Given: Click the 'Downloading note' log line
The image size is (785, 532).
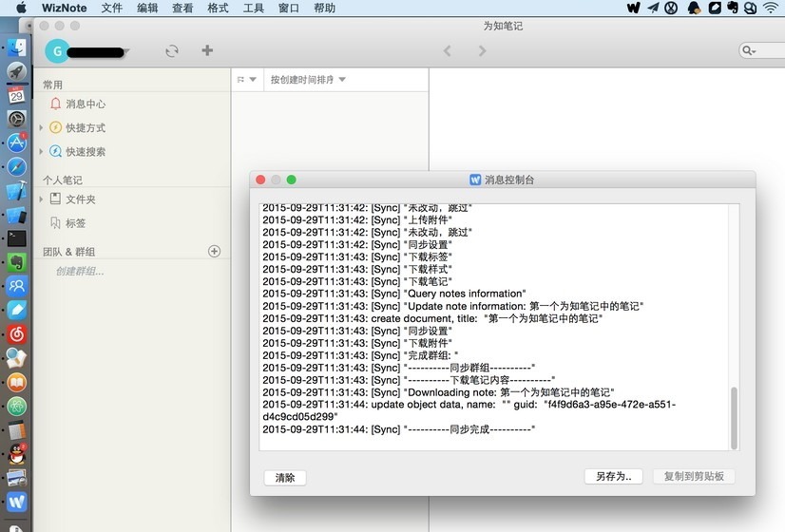Looking at the screenshot, I should (x=438, y=392).
